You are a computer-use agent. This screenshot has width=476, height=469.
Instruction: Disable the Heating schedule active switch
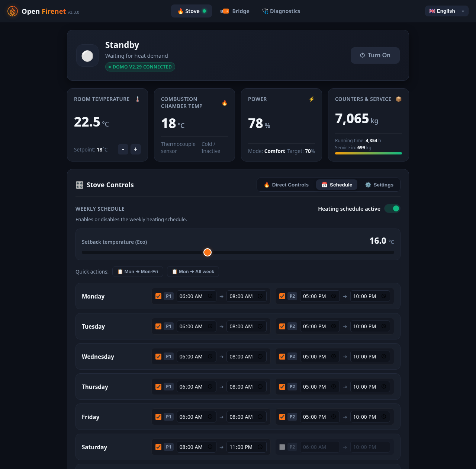point(392,208)
